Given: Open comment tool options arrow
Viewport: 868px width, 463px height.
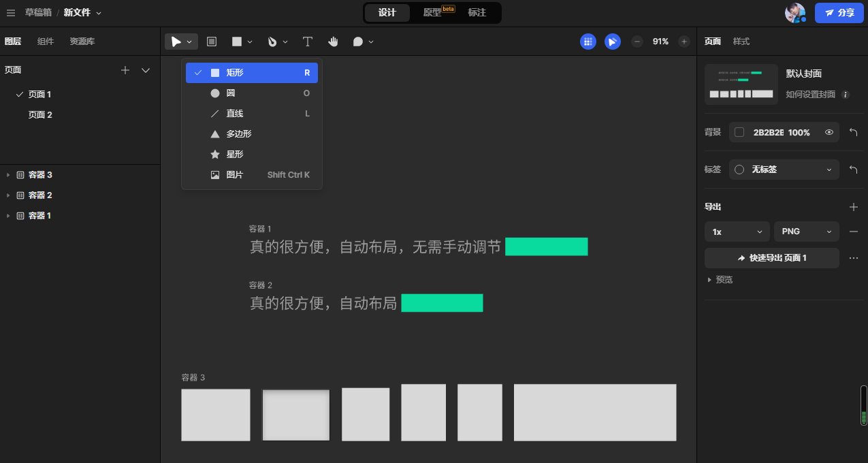Looking at the screenshot, I should [371, 42].
